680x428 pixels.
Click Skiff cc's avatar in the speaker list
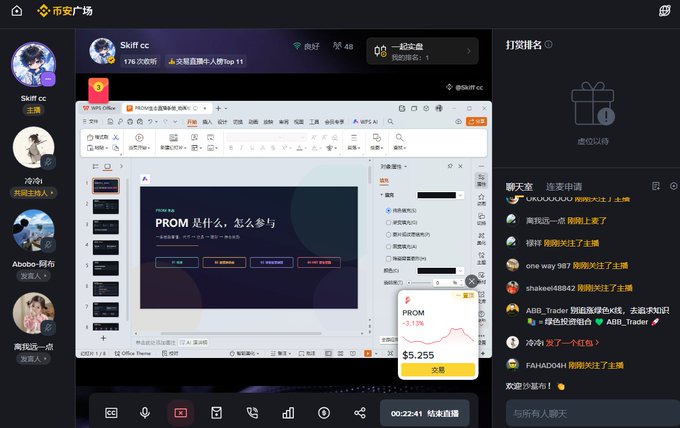[x=33, y=64]
